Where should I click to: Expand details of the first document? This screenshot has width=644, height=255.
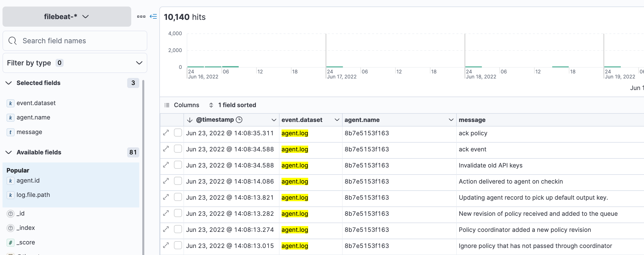[166, 133]
